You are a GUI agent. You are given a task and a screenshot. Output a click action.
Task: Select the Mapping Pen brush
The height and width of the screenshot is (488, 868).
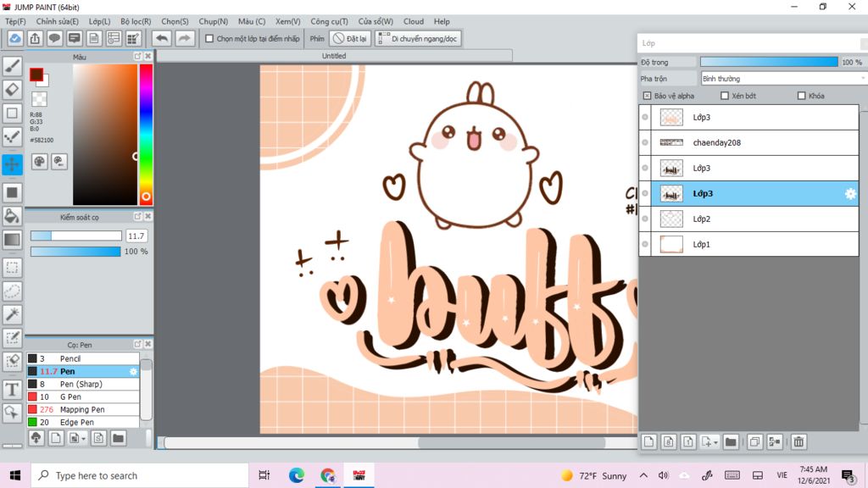[83, 409]
